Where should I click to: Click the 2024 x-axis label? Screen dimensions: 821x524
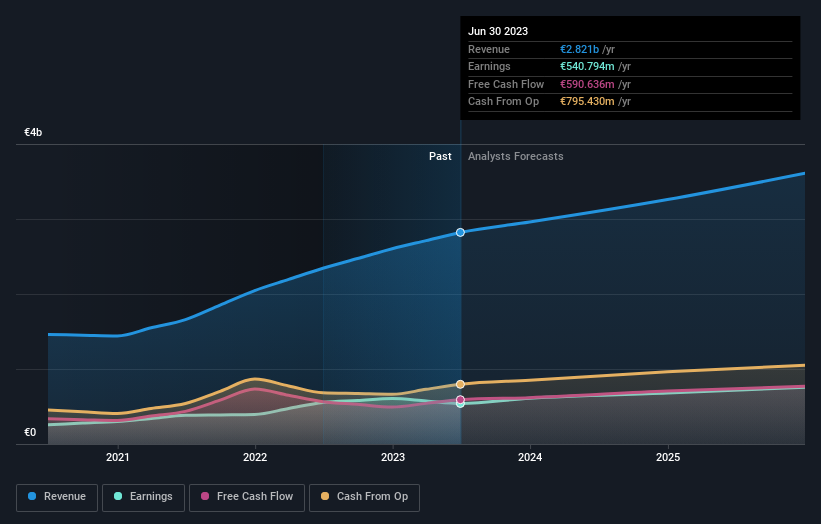tap(530, 457)
